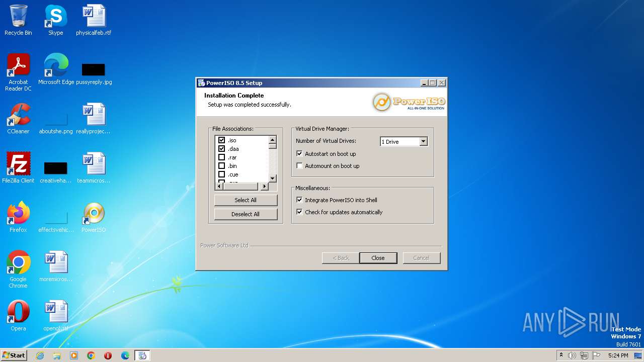This screenshot has width=644, height=362.
Task: Click the file list scroll-right arrow
Action: 264,187
